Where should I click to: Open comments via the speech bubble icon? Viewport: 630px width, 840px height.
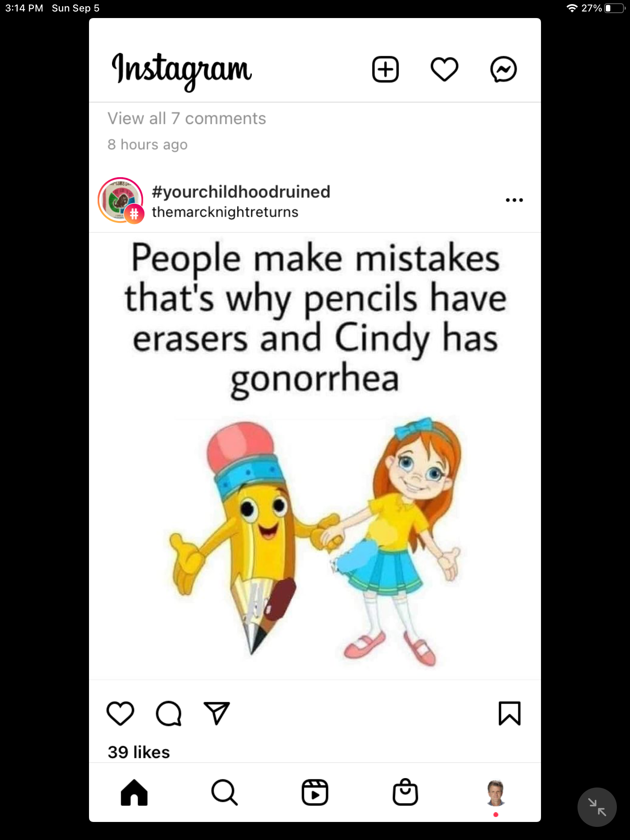(x=169, y=714)
